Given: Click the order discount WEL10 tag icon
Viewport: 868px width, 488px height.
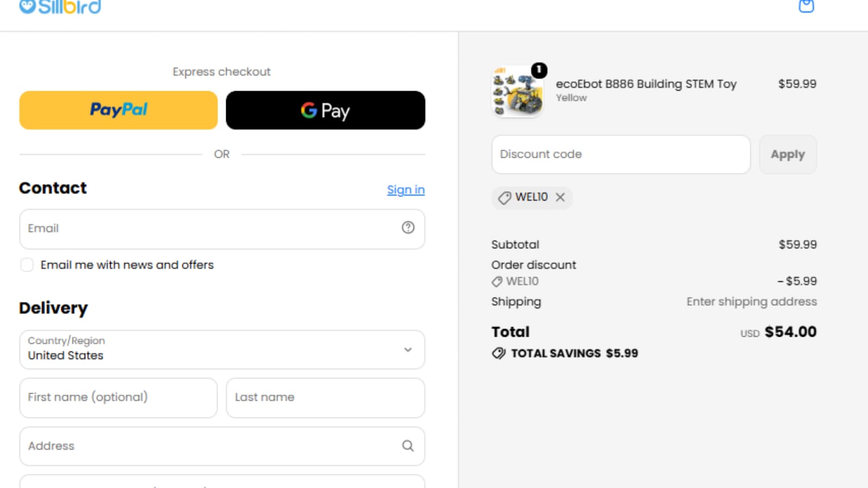Looking at the screenshot, I should [497, 282].
